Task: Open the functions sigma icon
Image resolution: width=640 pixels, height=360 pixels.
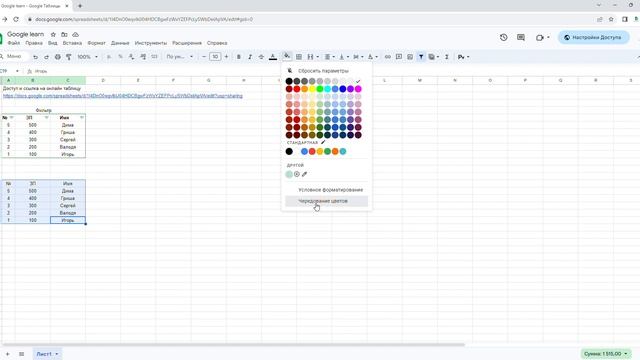Action: click(x=447, y=57)
